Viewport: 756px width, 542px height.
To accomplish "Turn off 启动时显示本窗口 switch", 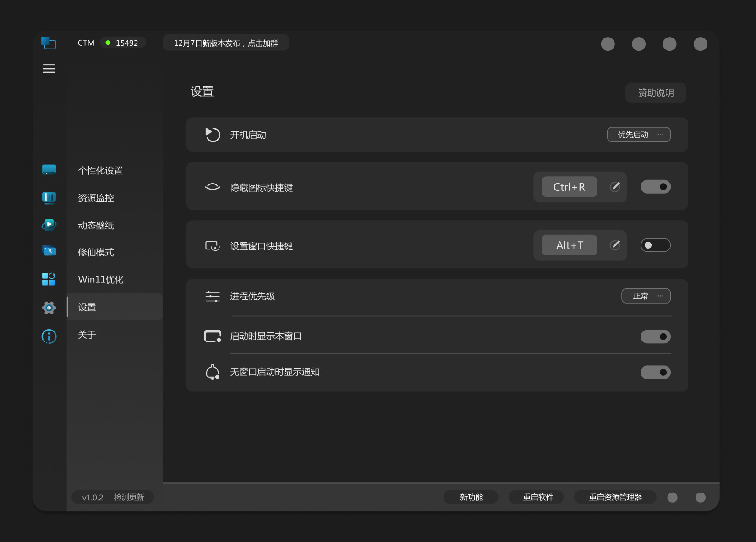I will [655, 337].
